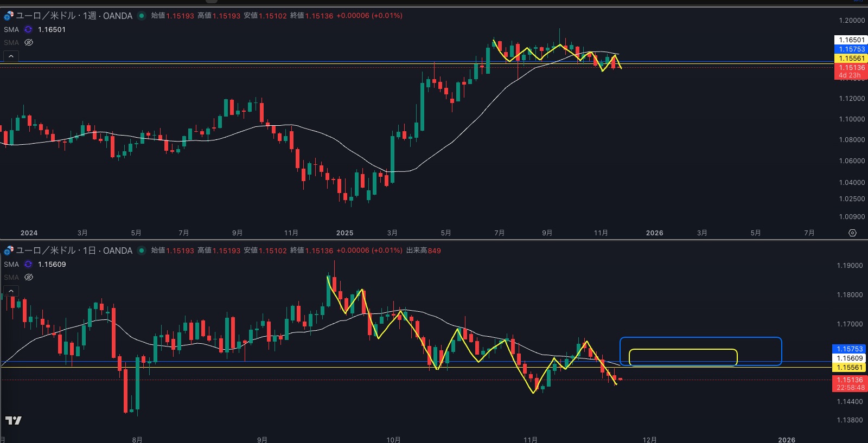Collapse the indicator legend on weekly chart
The image size is (868, 443).
coord(11,56)
